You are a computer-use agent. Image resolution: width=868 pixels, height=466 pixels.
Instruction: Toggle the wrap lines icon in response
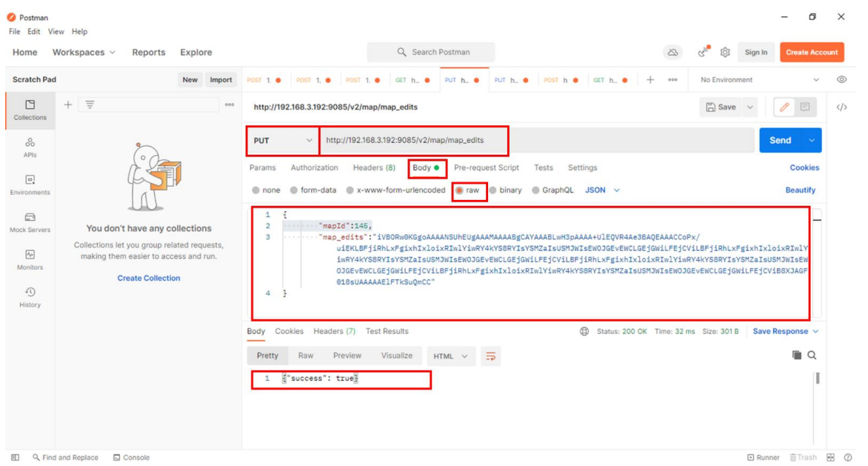click(490, 356)
